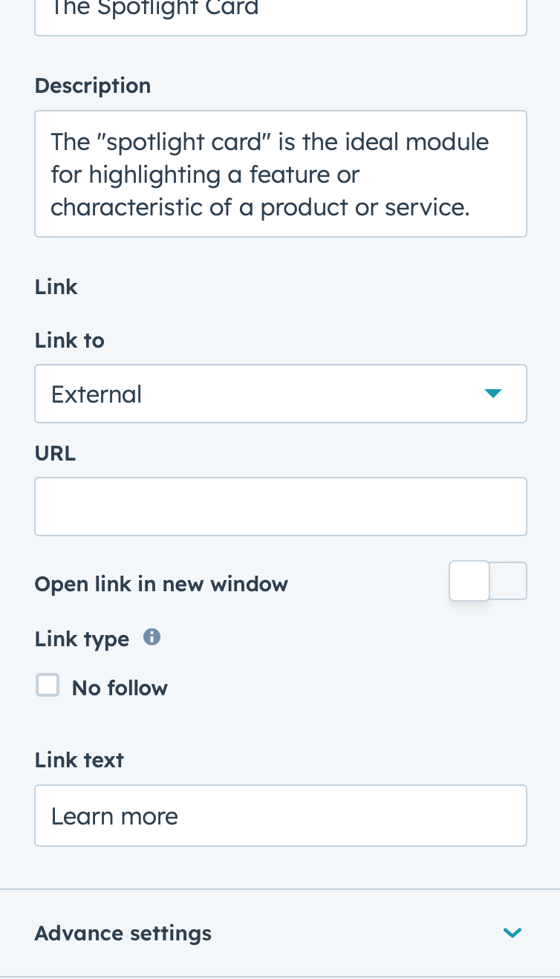Click the Link text label
560x979 pixels.
pos(79,760)
